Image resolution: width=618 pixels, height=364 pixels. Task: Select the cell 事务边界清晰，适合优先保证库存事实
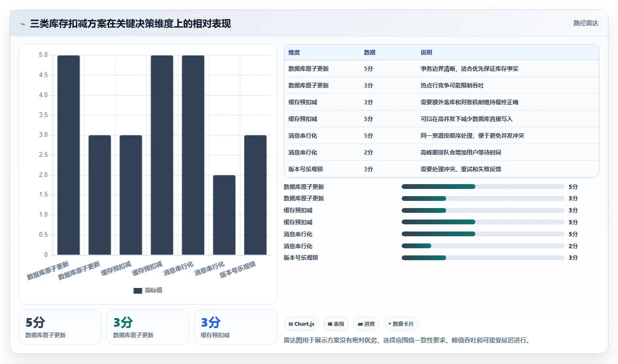469,69
